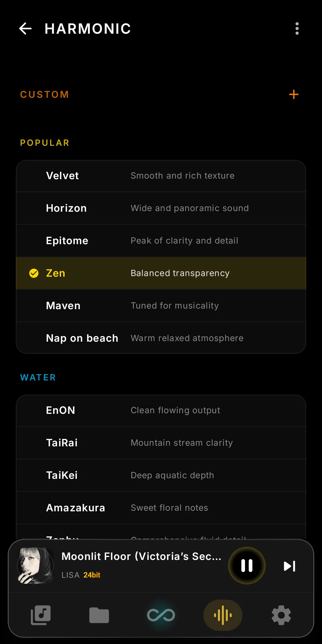Open the three-dot overflow menu
322x644 pixels.
pos(297,29)
